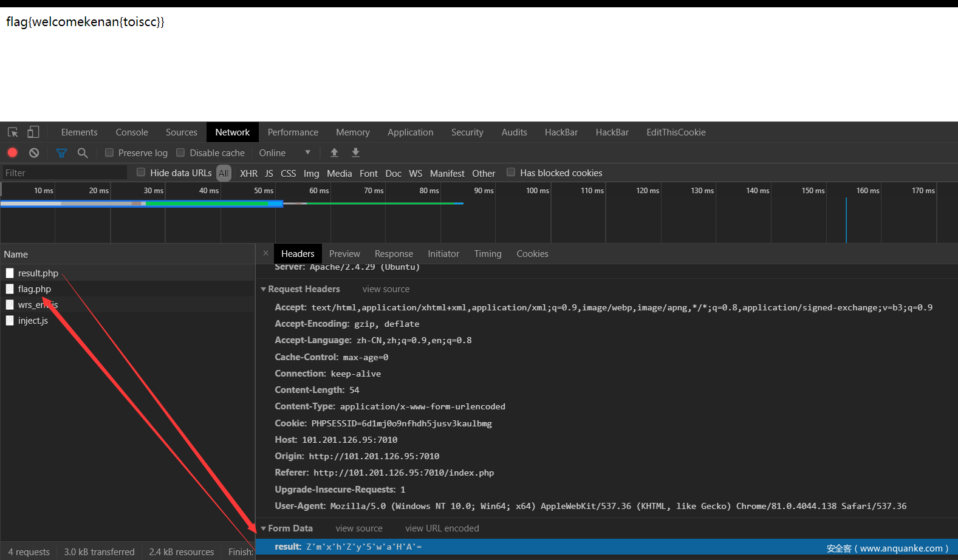Click the import HAR upload icon
Viewport: 958px width, 560px height.
click(334, 153)
